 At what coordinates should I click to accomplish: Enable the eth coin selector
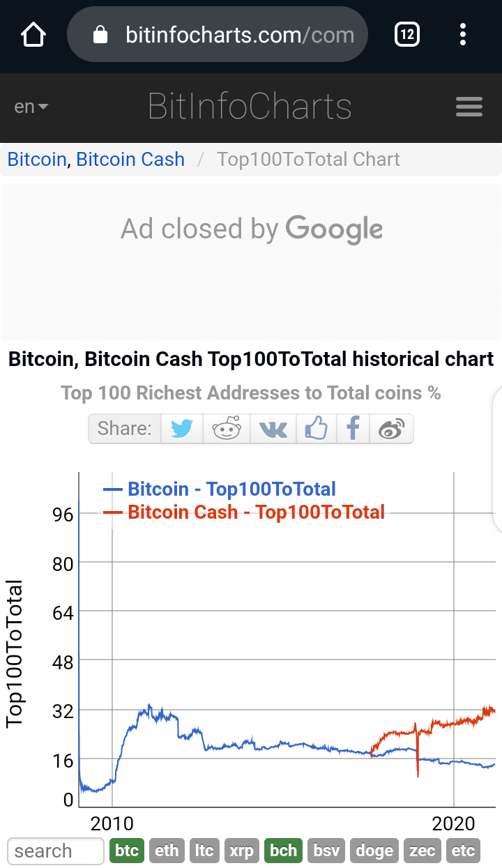tap(167, 851)
